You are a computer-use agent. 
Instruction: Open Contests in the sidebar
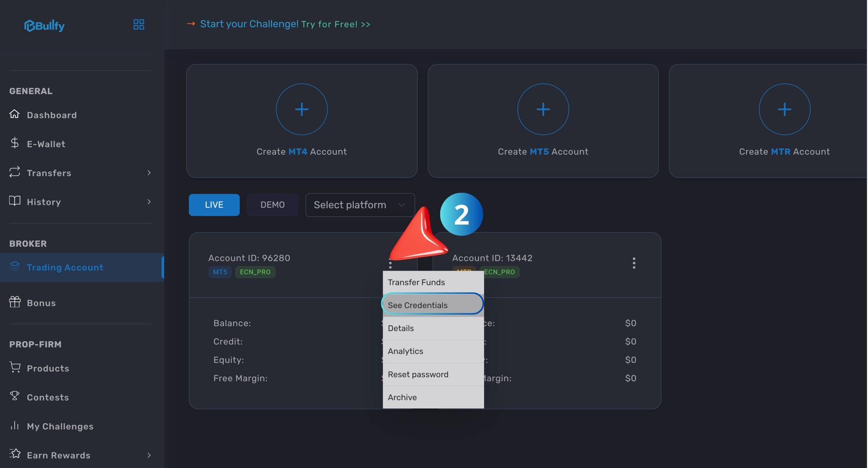47,398
